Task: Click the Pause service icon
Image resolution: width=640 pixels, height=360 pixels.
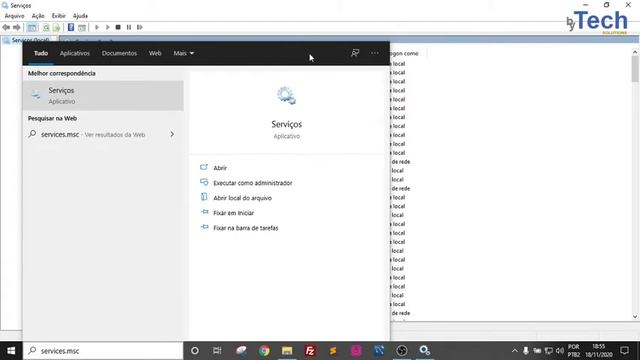Action: click(x=129, y=27)
